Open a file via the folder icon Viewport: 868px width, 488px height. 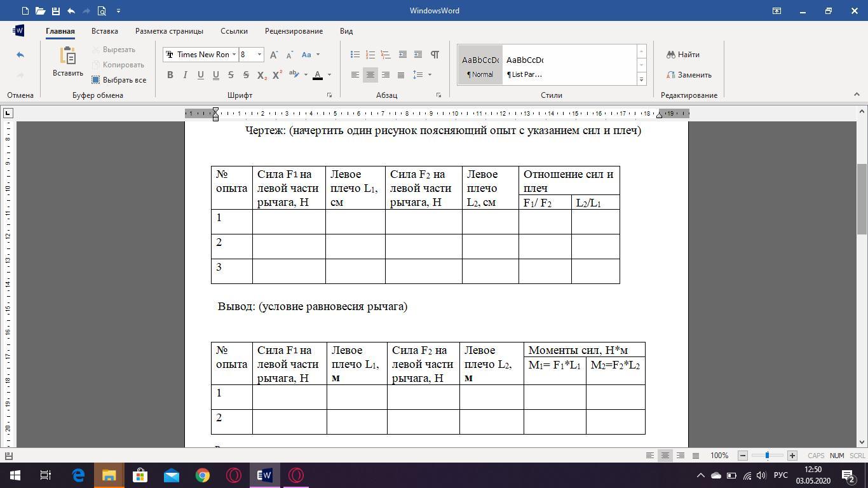(40, 11)
